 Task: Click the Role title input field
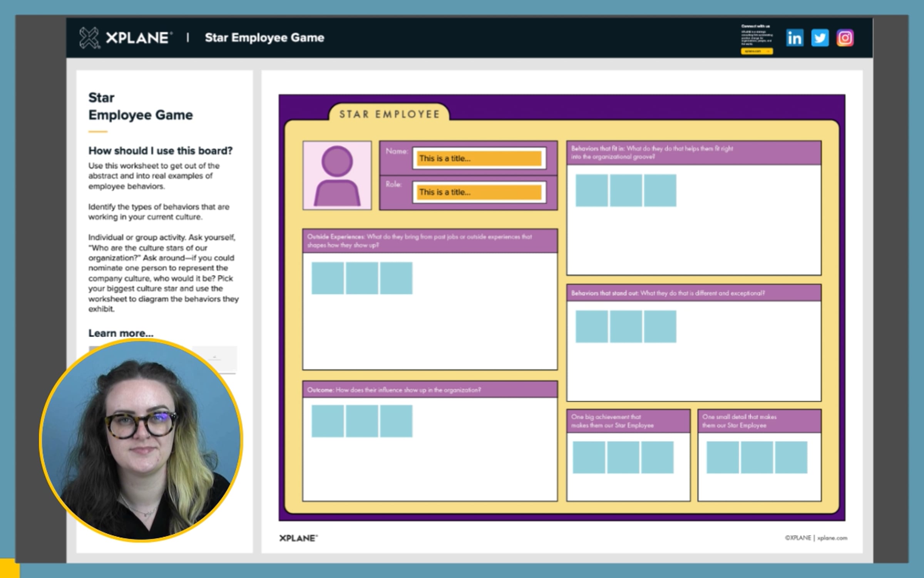click(x=479, y=192)
